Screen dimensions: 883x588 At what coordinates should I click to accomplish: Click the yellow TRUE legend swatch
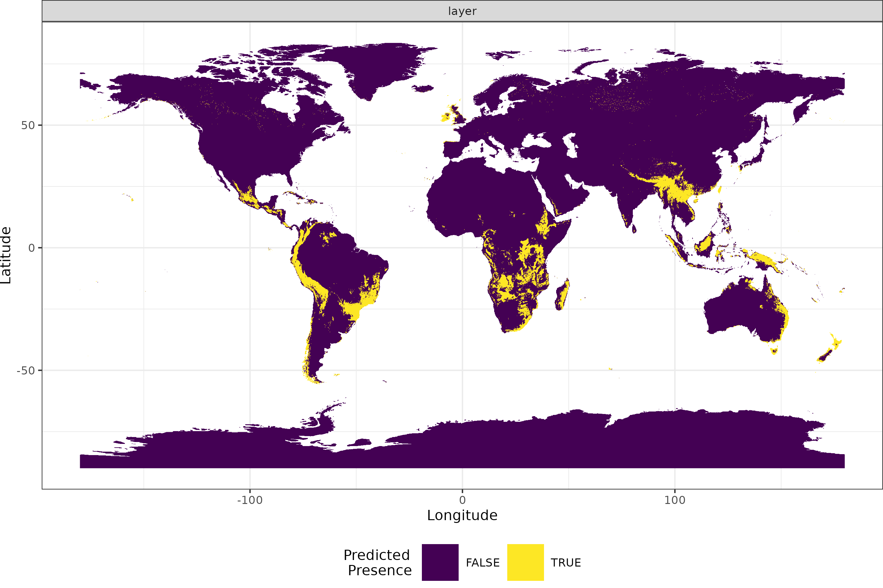[x=525, y=562]
